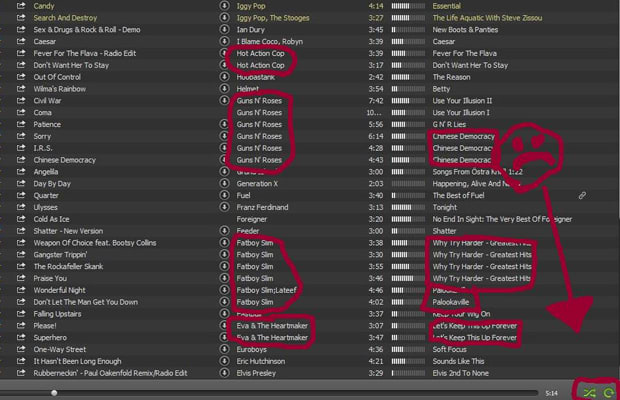The width and height of the screenshot is (620, 400).
Task: Share the Praise You track icon
Action: [x=21, y=278]
